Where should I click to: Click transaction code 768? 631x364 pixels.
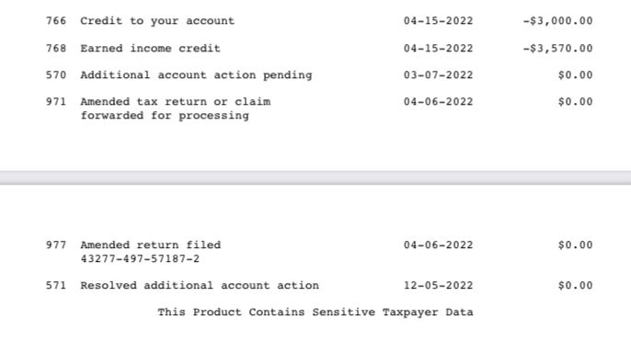pos(56,49)
